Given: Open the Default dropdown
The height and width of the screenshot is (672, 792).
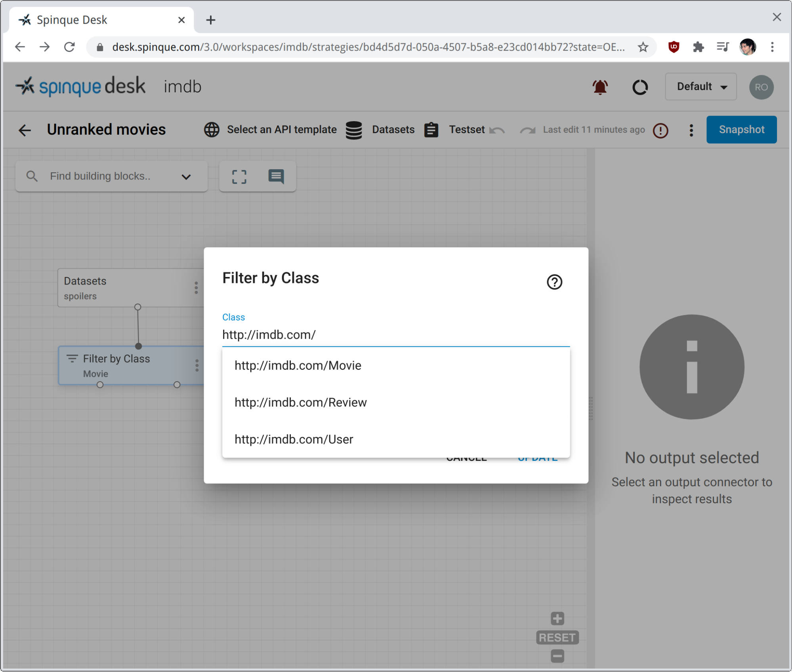Looking at the screenshot, I should 700,86.
